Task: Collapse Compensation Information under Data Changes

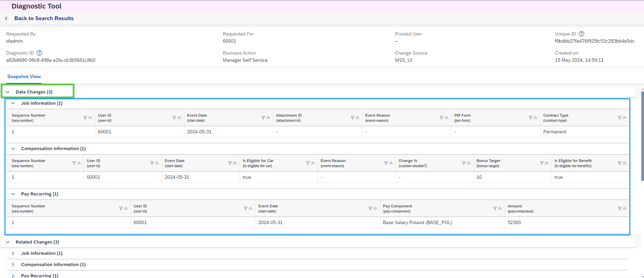Action: 13,149
